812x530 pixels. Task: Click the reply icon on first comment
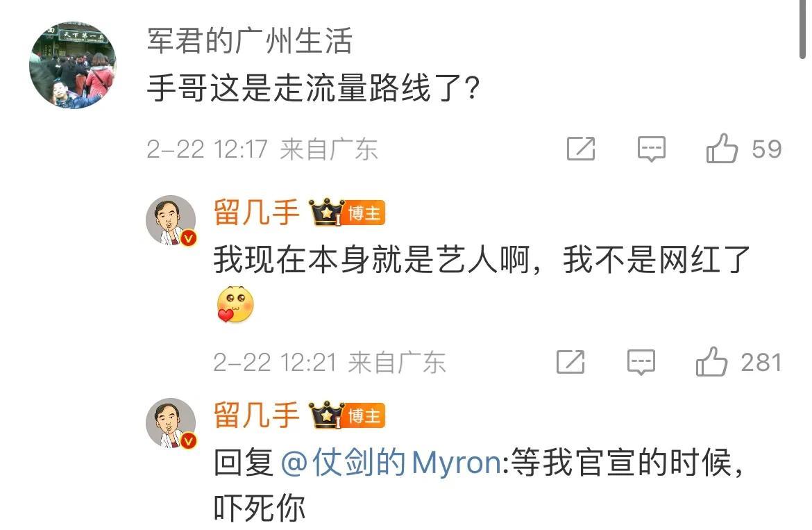[652, 149]
